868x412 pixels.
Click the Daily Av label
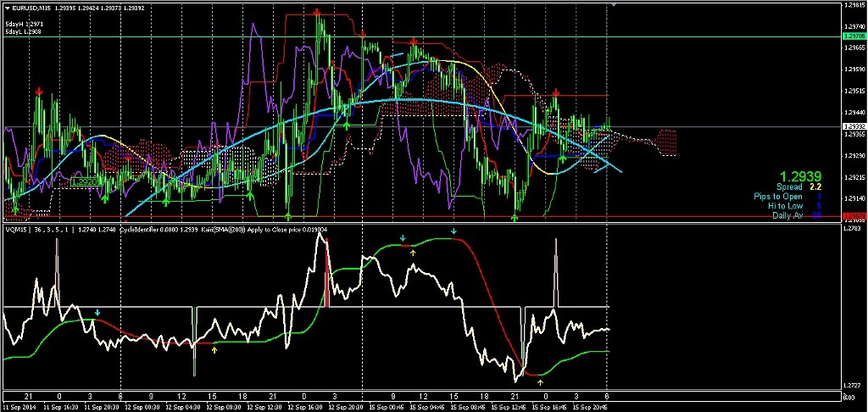pos(787,215)
